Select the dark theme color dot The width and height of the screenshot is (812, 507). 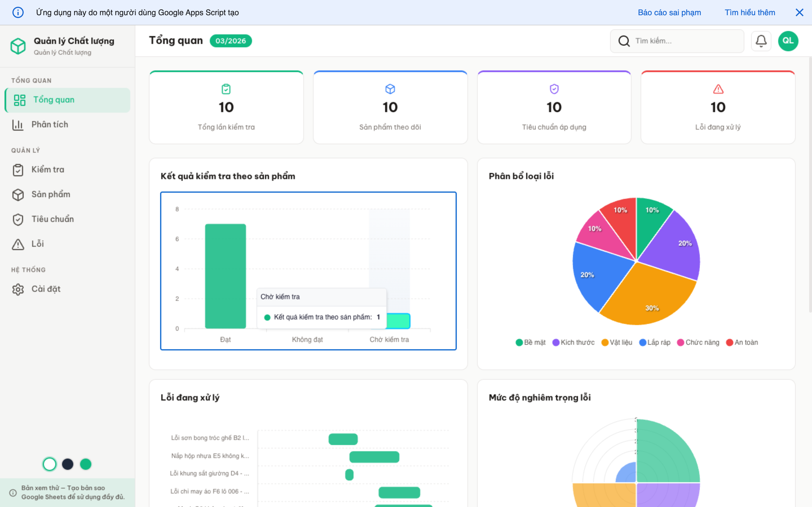(67, 464)
